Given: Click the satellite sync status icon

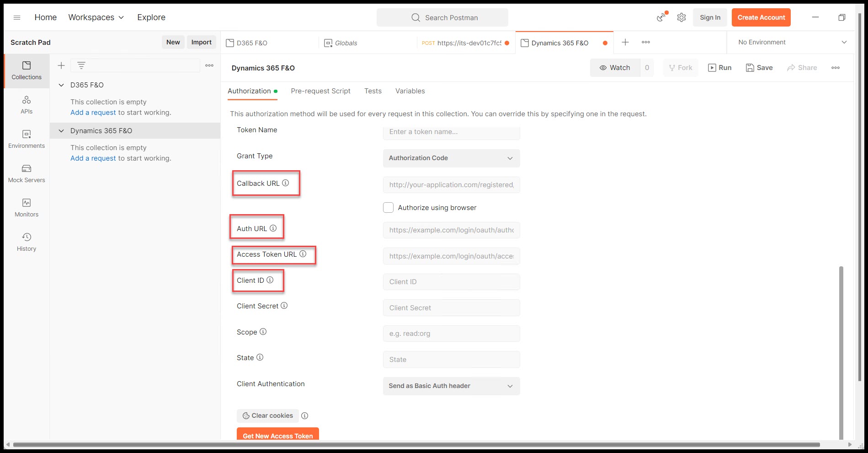Looking at the screenshot, I should (661, 17).
